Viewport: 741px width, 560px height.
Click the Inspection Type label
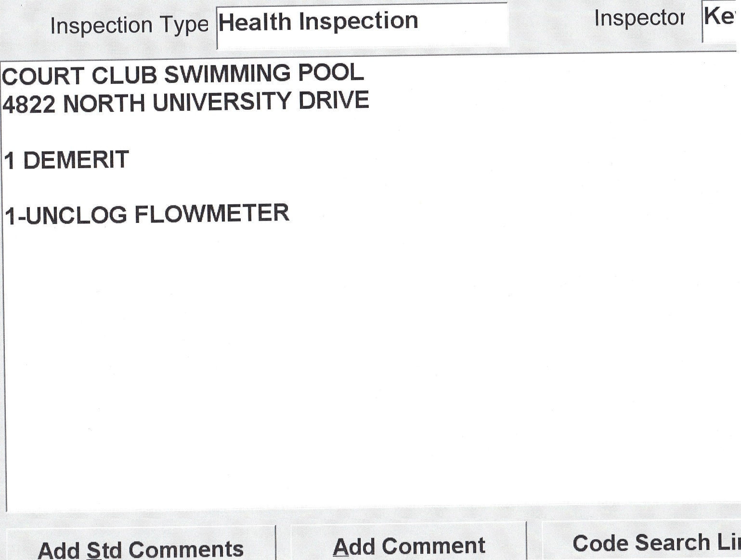point(129,25)
